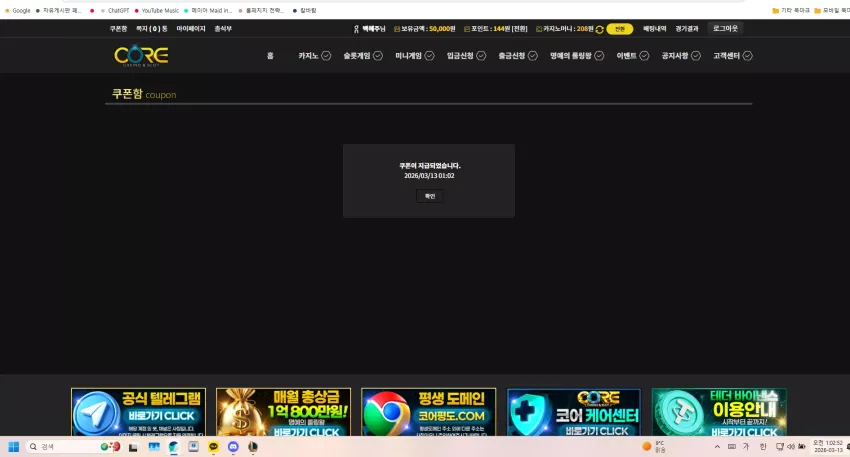Expand the 카지노 dropdown chevron

326,56
